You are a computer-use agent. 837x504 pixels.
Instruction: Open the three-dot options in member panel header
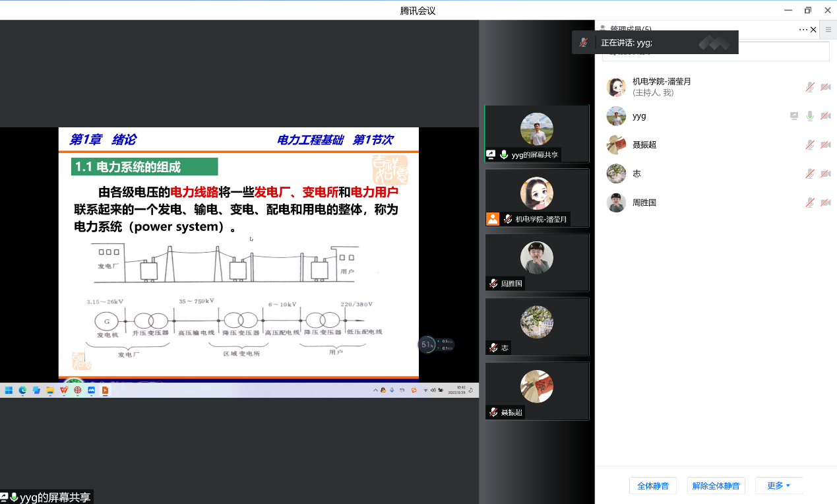pos(803,30)
